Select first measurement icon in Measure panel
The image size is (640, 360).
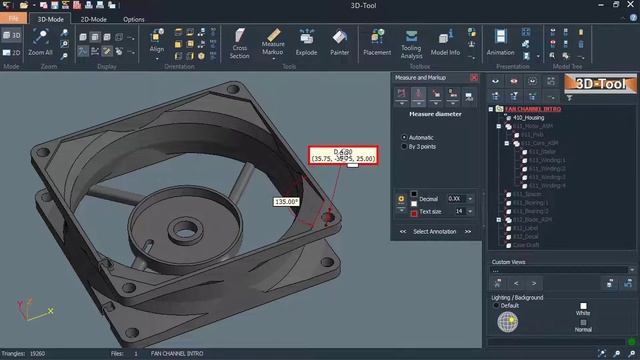point(401,96)
